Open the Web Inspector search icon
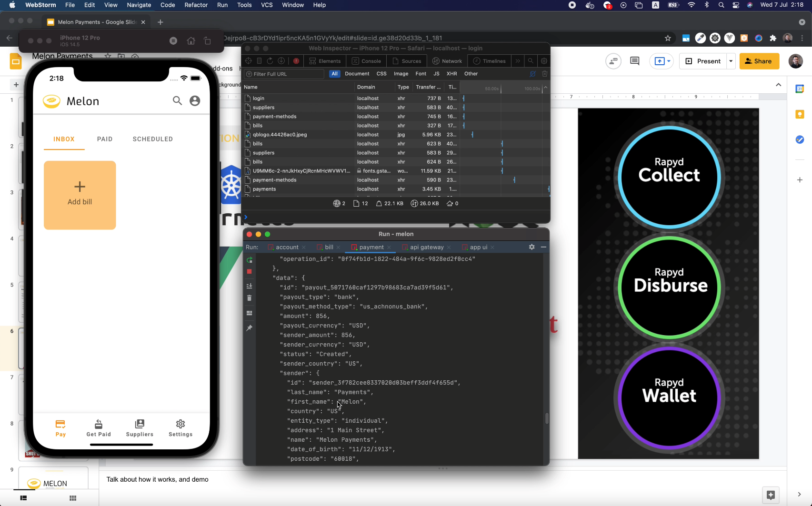812x506 pixels. (531, 61)
